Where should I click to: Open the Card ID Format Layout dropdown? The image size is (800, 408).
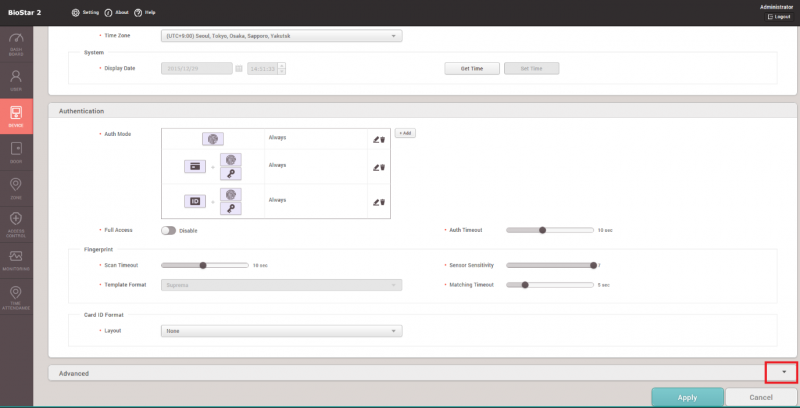(x=281, y=331)
